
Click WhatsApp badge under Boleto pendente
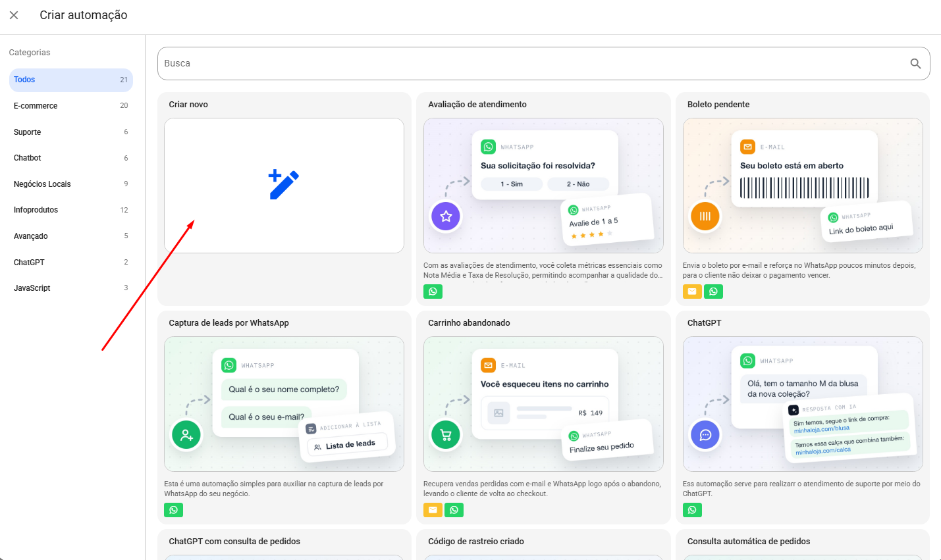713,292
